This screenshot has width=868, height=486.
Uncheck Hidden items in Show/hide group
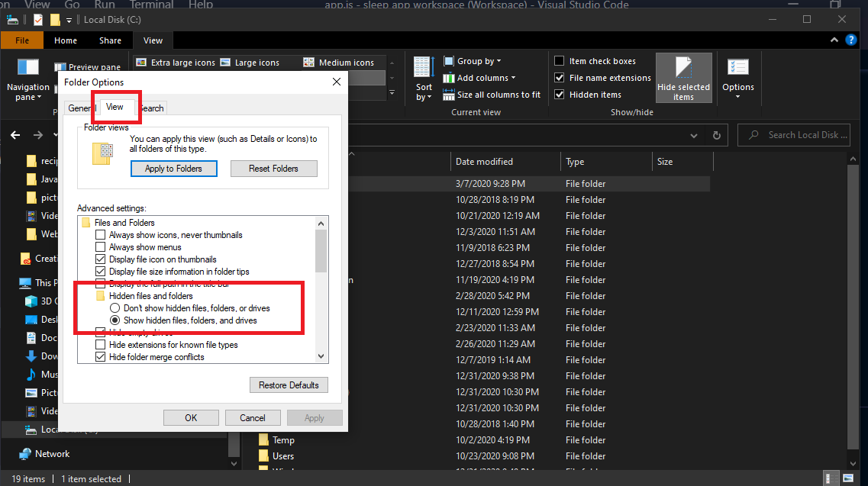[x=560, y=94]
